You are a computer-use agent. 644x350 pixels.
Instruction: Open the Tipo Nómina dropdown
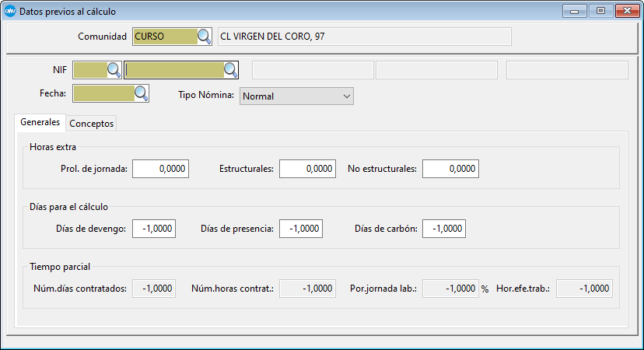click(296, 96)
